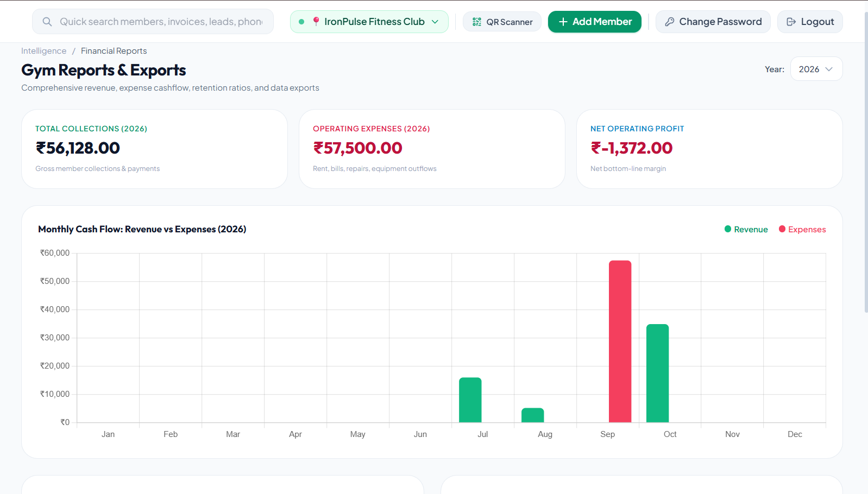The width and height of the screenshot is (868, 494).
Task: Click the search magnifier icon
Action: pyautogui.click(x=47, y=22)
